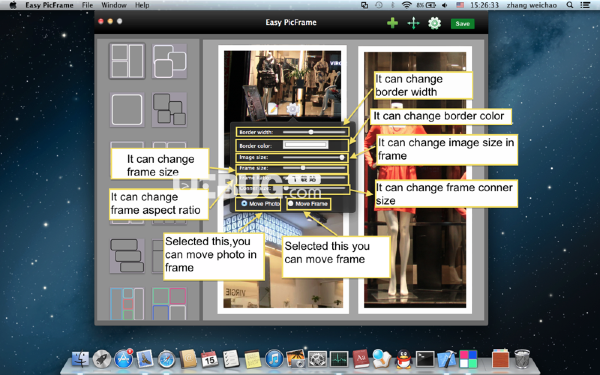
Task: Open the File menu
Action: click(87, 5)
